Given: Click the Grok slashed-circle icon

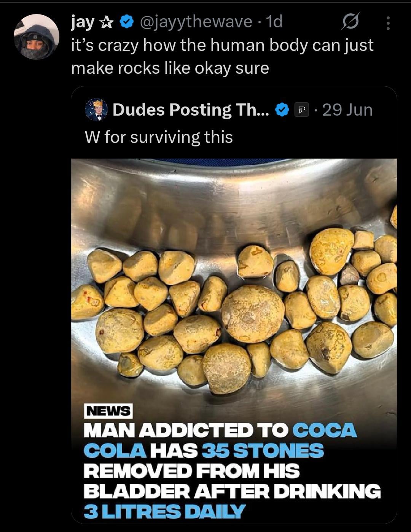Looking at the screenshot, I should pyautogui.click(x=350, y=22).
